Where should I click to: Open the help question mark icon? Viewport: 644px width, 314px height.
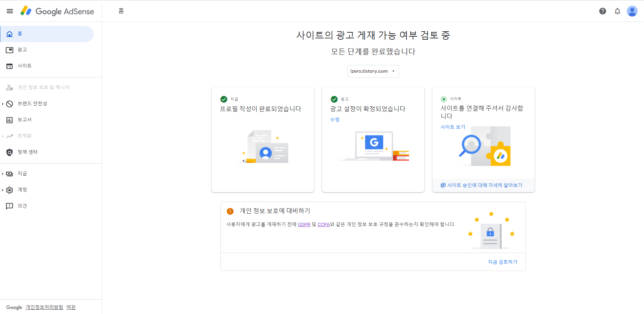click(603, 11)
